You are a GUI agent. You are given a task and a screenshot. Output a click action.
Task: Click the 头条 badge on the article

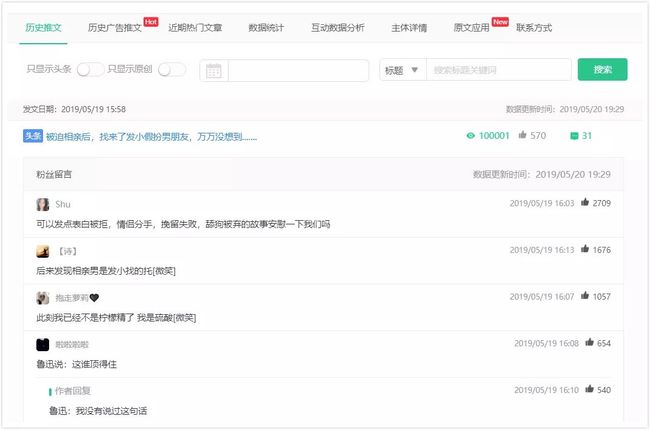pos(33,136)
